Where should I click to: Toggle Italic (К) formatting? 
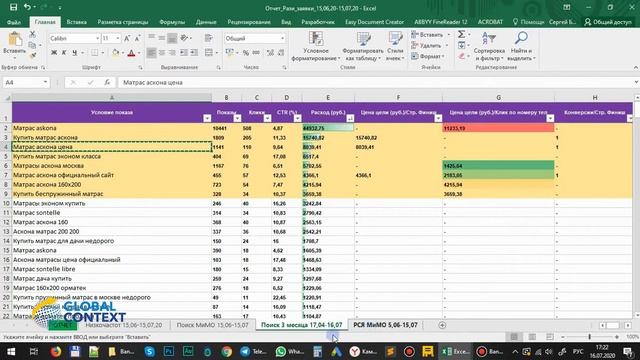64,53
